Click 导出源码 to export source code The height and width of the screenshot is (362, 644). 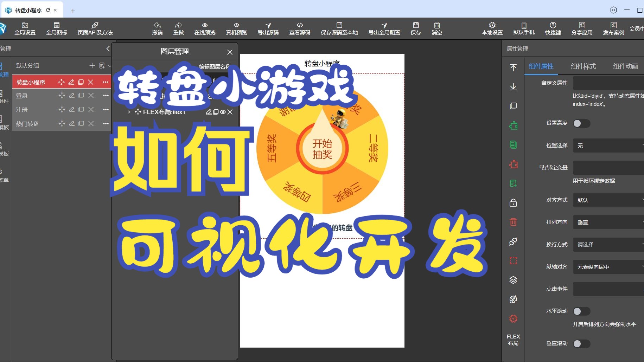point(268,28)
